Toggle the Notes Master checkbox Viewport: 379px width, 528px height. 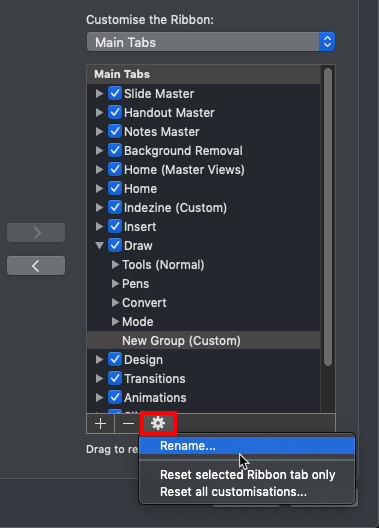[x=115, y=131]
